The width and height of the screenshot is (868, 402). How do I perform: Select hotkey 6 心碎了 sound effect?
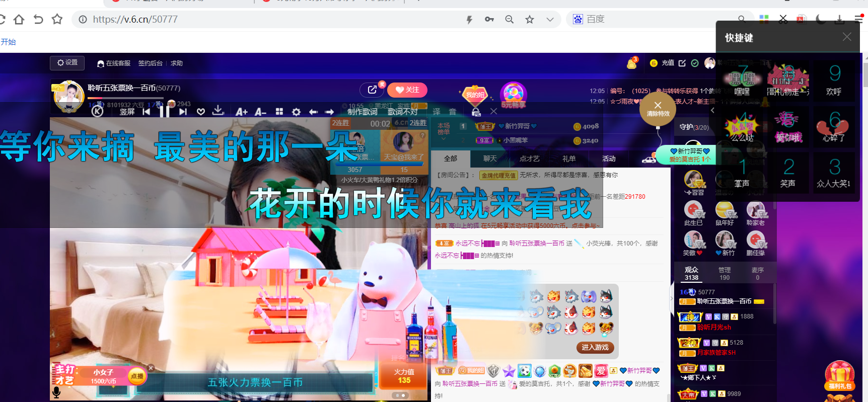(x=834, y=126)
